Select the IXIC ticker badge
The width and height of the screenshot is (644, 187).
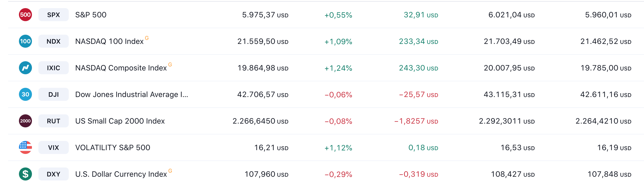click(54, 68)
